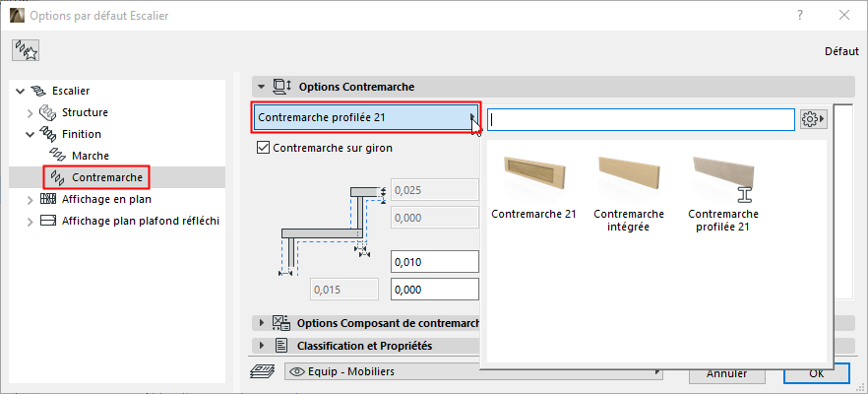Click the search field in library popup
The image size is (868, 394).
coord(641,119)
